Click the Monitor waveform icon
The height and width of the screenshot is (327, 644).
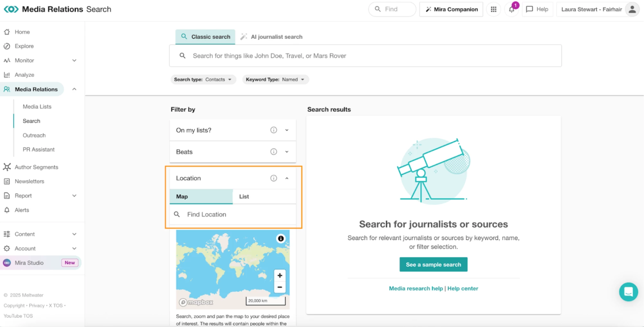[x=7, y=60]
